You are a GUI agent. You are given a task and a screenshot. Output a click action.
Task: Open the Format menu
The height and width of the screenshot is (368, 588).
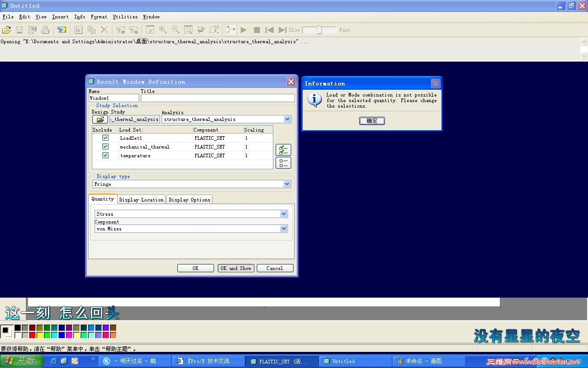tap(99, 17)
